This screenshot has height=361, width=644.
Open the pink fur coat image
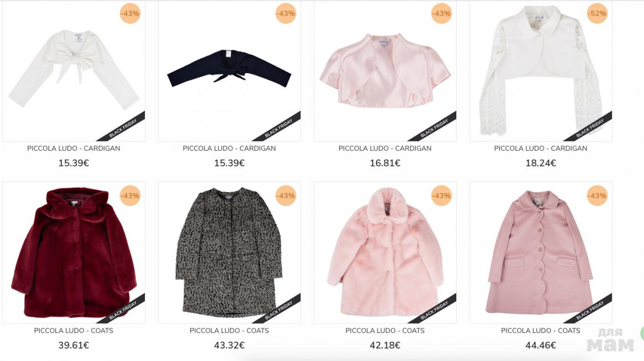pos(385,252)
